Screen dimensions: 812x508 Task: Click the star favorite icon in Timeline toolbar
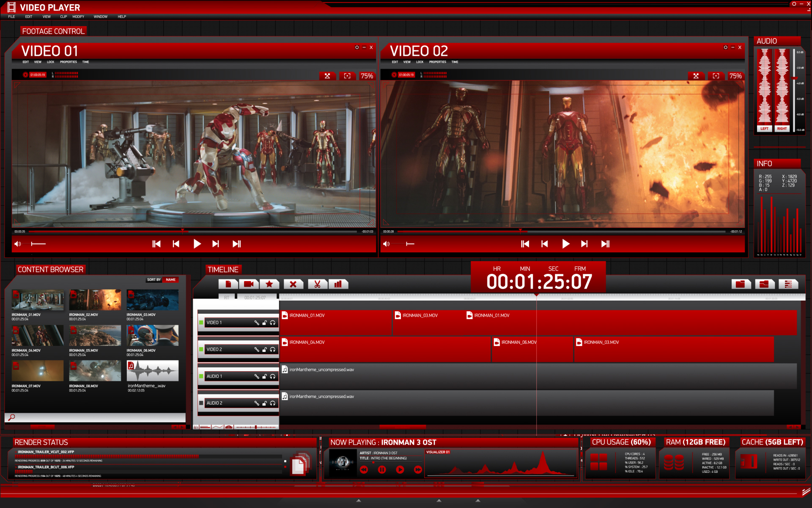pos(269,284)
